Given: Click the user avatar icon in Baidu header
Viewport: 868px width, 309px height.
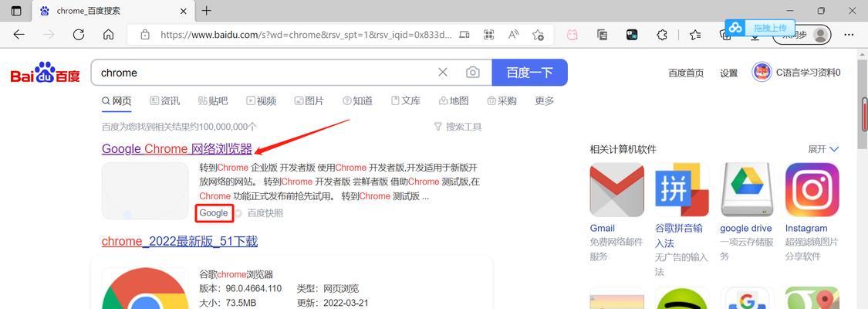Looking at the screenshot, I should 762,72.
